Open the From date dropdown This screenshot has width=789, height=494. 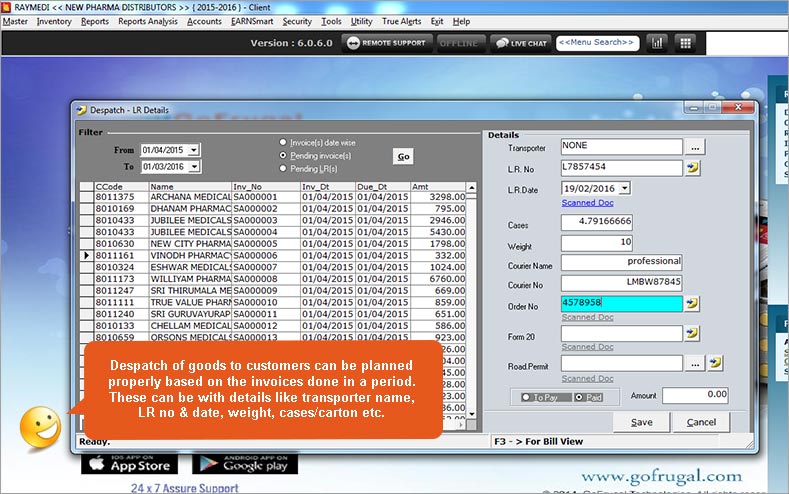pyautogui.click(x=193, y=150)
